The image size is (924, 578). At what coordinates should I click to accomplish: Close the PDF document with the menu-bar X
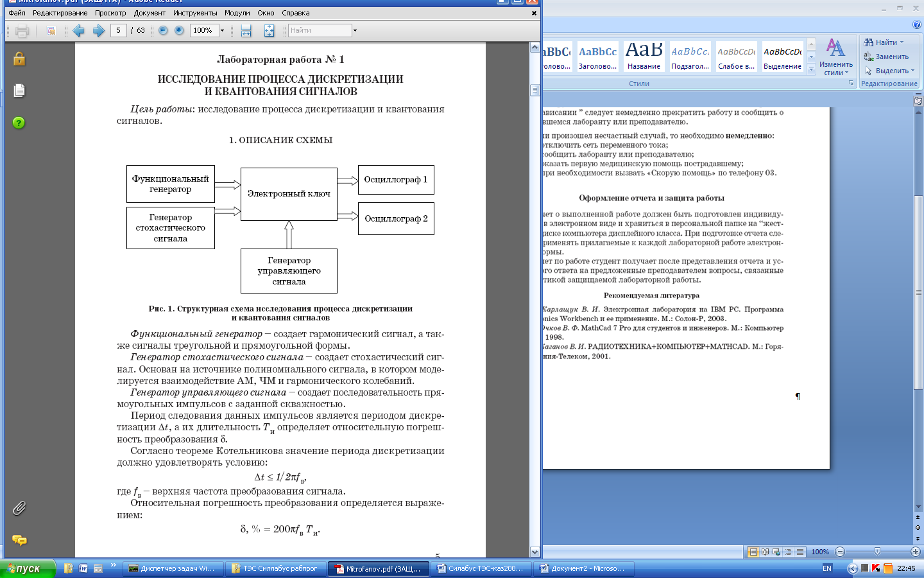click(x=534, y=13)
